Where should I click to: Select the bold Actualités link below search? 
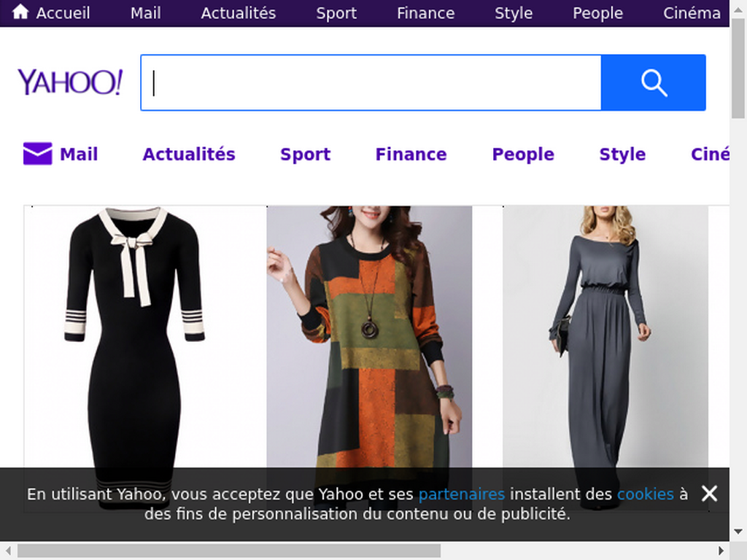(x=189, y=155)
